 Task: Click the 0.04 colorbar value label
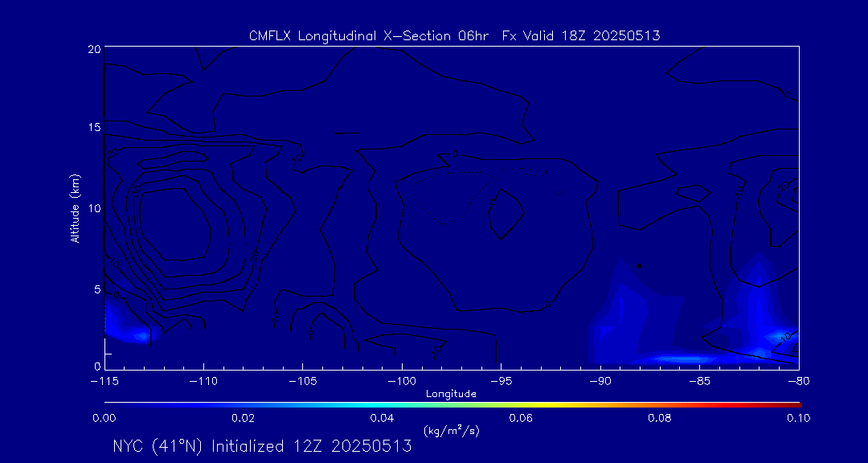381,418
